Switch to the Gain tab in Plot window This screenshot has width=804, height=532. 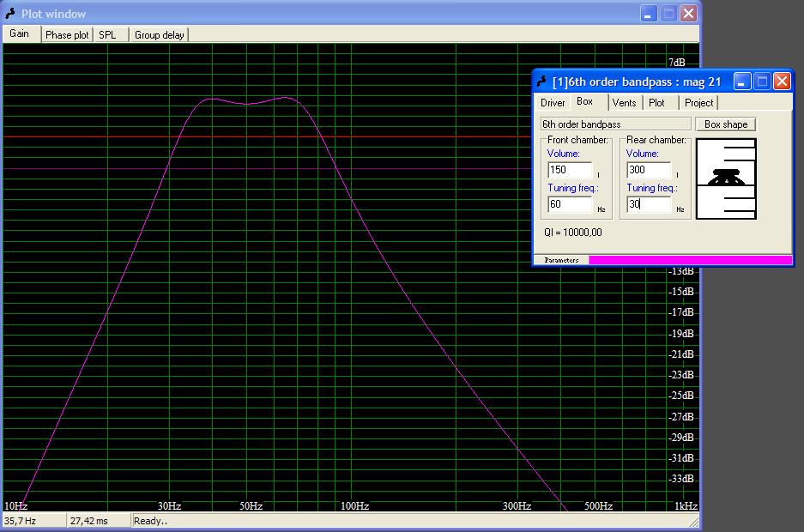(x=20, y=33)
